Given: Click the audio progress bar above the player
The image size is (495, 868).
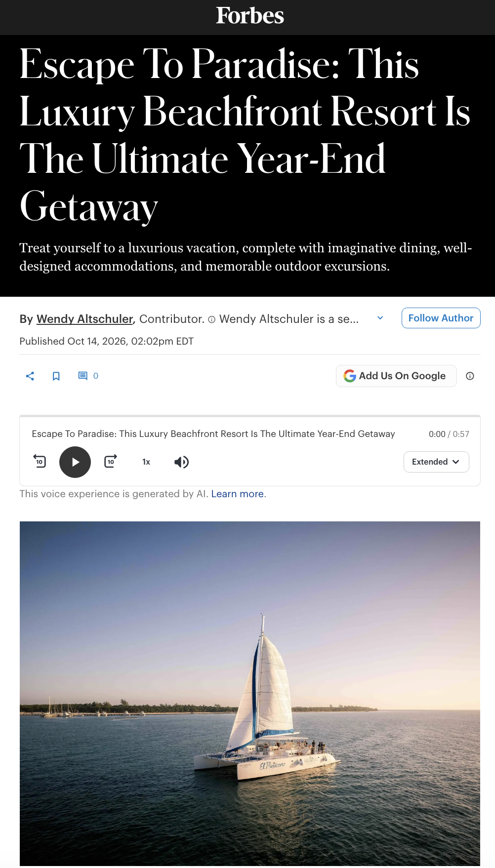Looking at the screenshot, I should tap(250, 417).
